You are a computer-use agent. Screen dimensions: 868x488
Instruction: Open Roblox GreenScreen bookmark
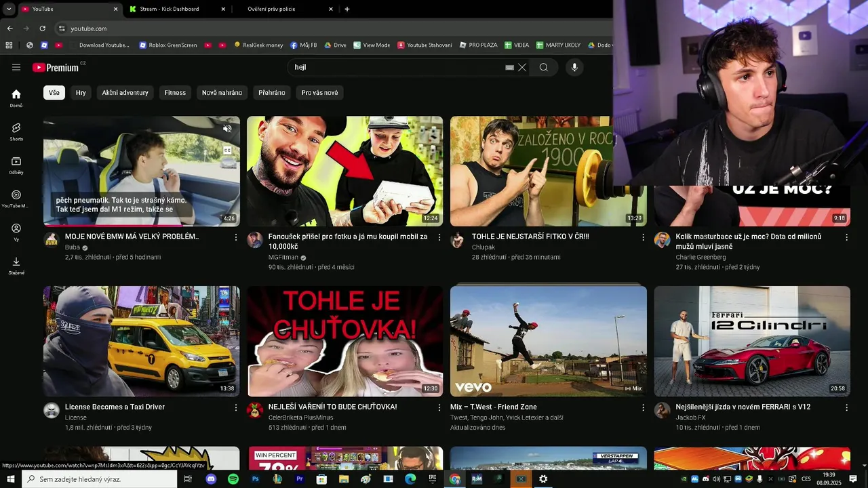coord(168,45)
